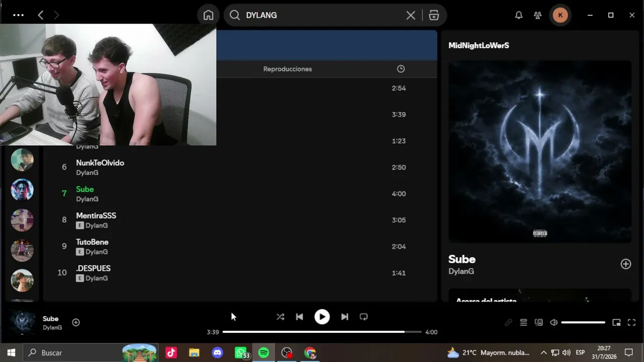Open the Browse icon beside search
644x362 pixels.
(x=434, y=15)
